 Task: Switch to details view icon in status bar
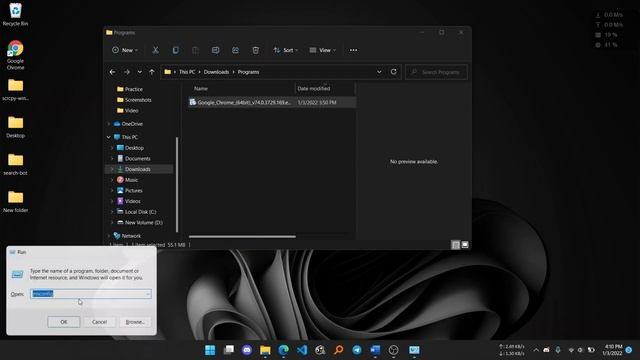tap(456, 244)
